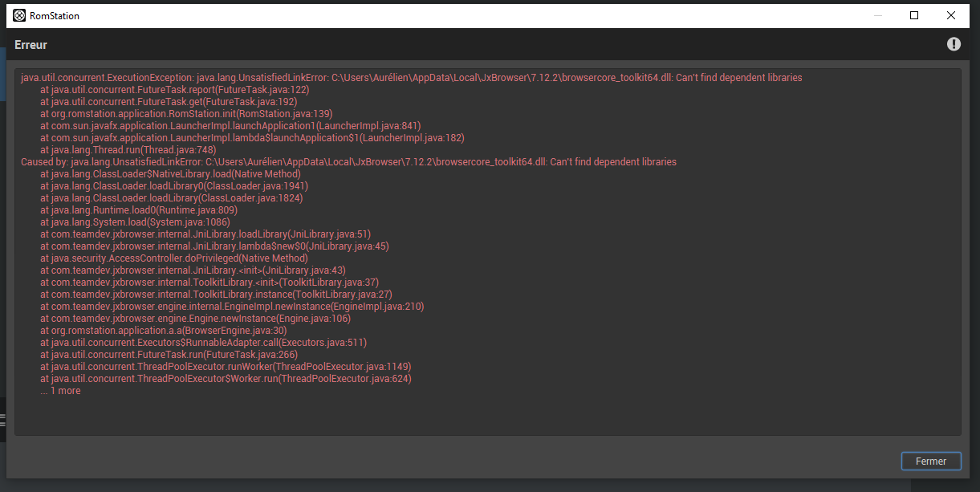
Task: Select the java.util.concurrent.ExecutionException first line
Action: tap(411, 78)
